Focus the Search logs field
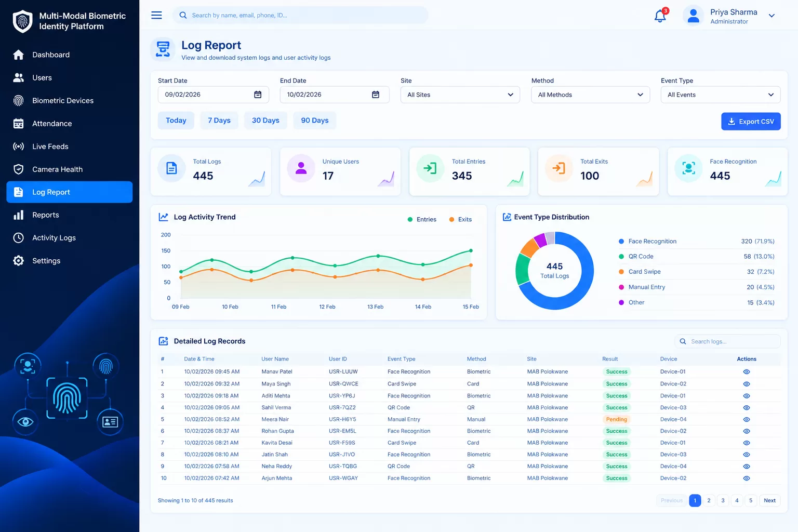Image resolution: width=798 pixels, height=532 pixels. click(727, 341)
